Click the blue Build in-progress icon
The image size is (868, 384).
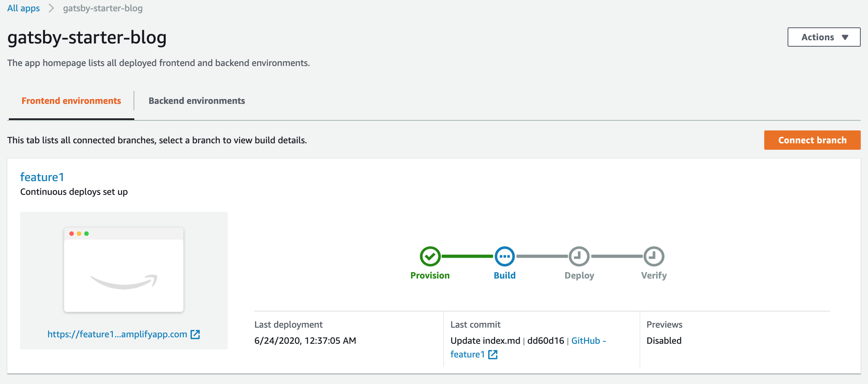click(x=504, y=256)
